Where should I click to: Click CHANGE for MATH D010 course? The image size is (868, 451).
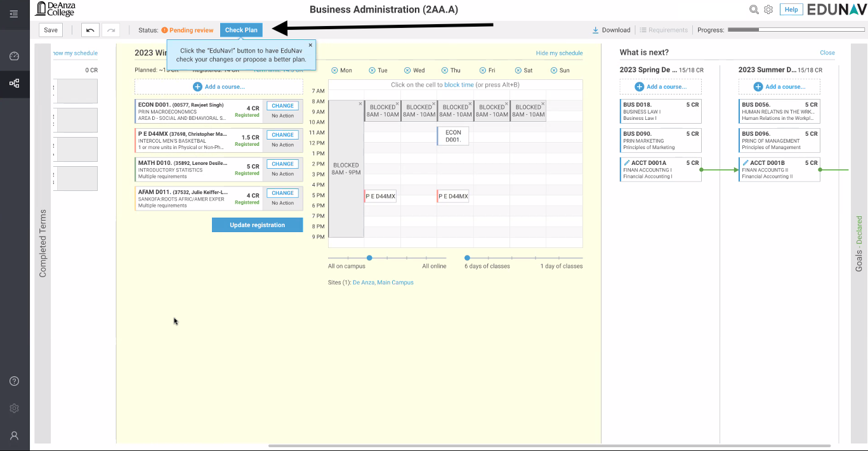click(282, 164)
